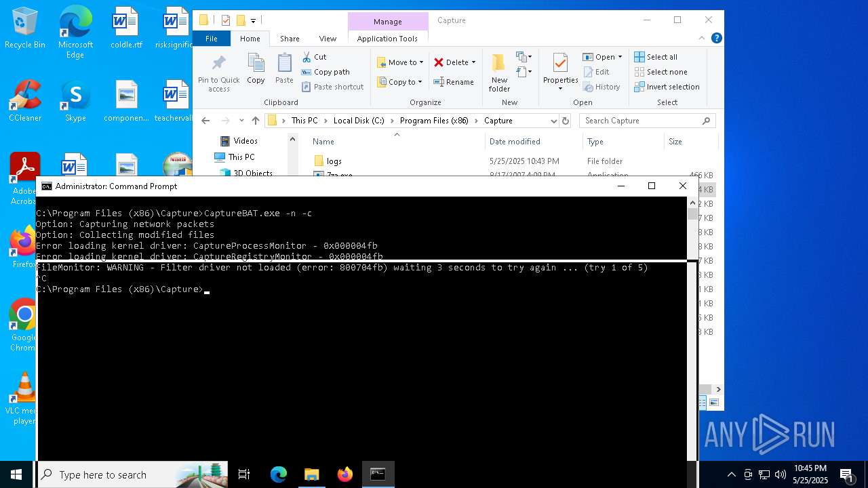The height and width of the screenshot is (488, 868).
Task: Collapse the Explorer ribbon
Action: [701, 39]
